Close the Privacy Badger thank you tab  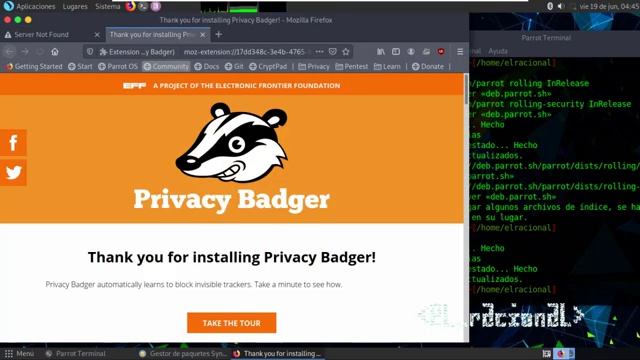[x=203, y=35]
